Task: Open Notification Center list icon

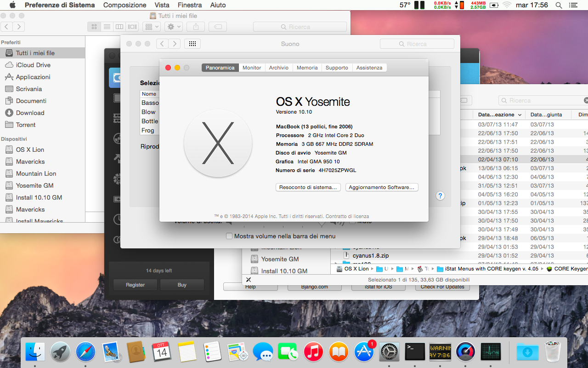Action: 573,5
